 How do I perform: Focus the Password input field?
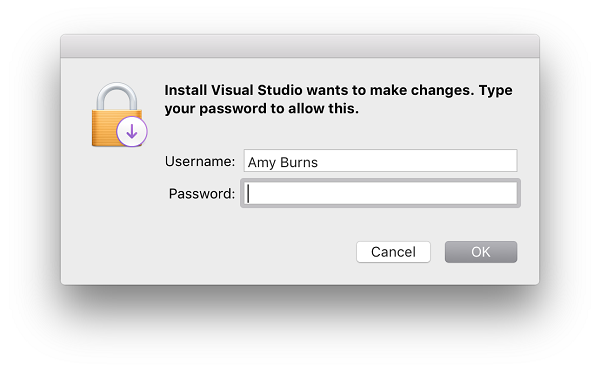point(380,193)
